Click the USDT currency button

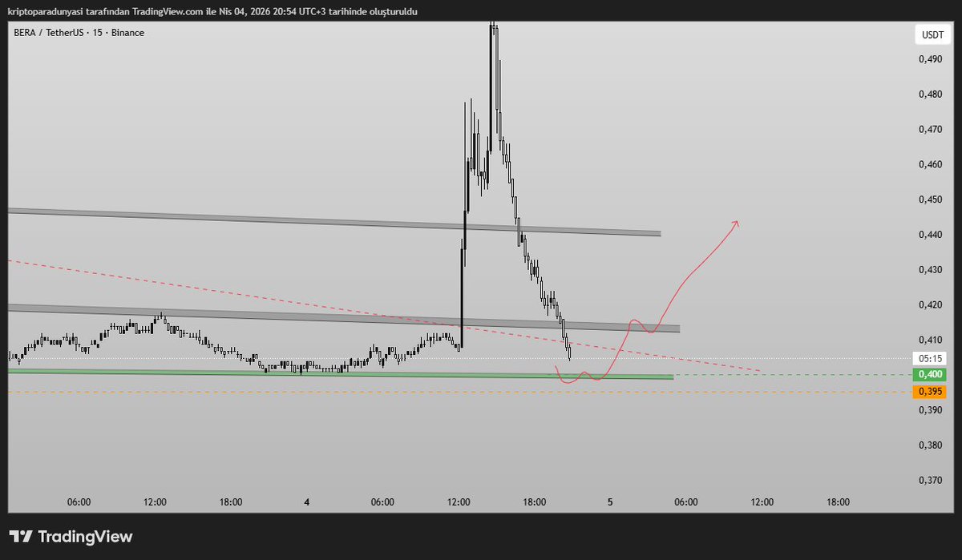(x=931, y=35)
